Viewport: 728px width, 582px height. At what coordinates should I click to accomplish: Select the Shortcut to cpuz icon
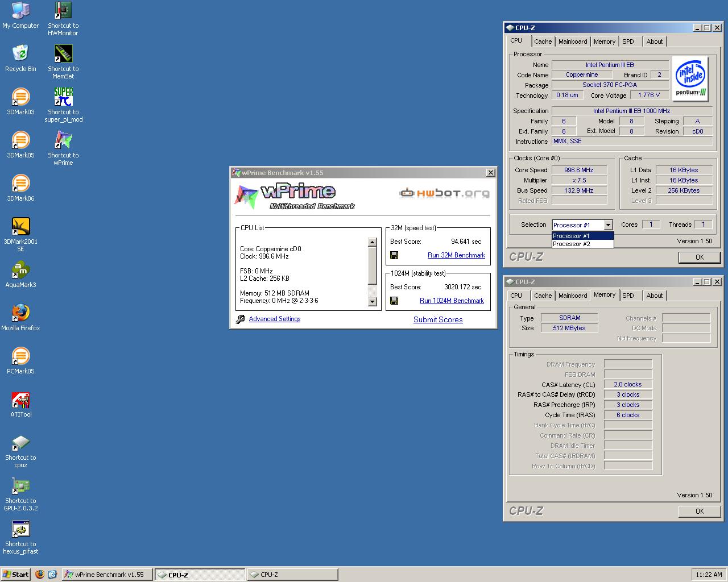20,451
